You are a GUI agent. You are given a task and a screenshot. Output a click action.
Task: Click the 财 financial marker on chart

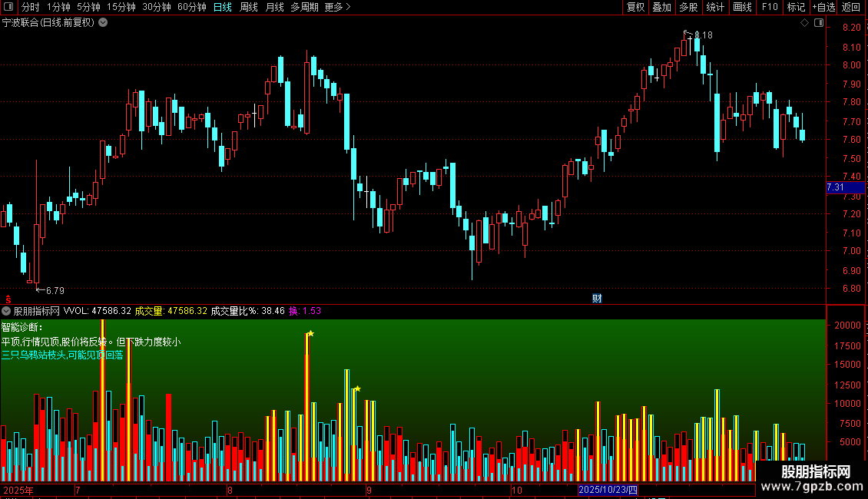(597, 299)
